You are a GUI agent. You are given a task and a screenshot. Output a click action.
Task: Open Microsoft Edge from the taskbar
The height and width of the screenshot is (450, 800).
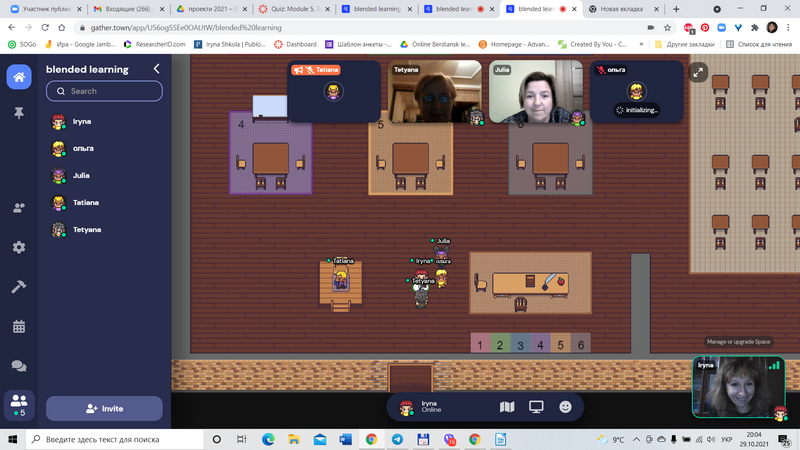pyautogui.click(x=268, y=439)
